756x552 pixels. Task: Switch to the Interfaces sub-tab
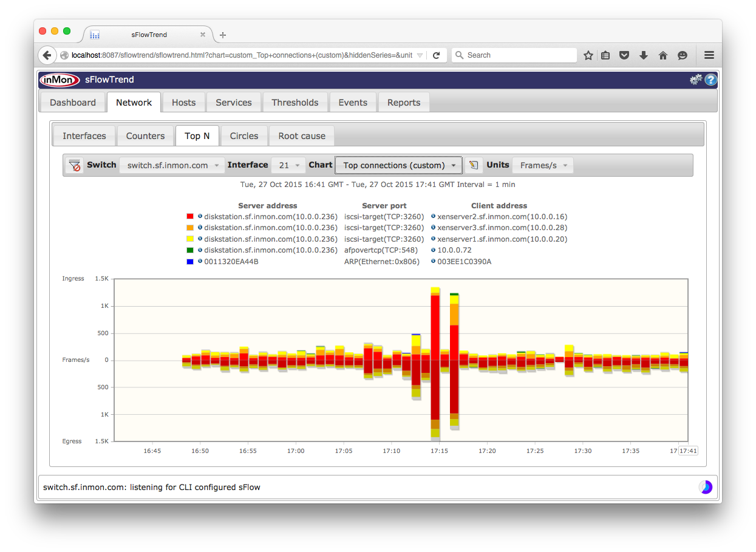coord(84,136)
